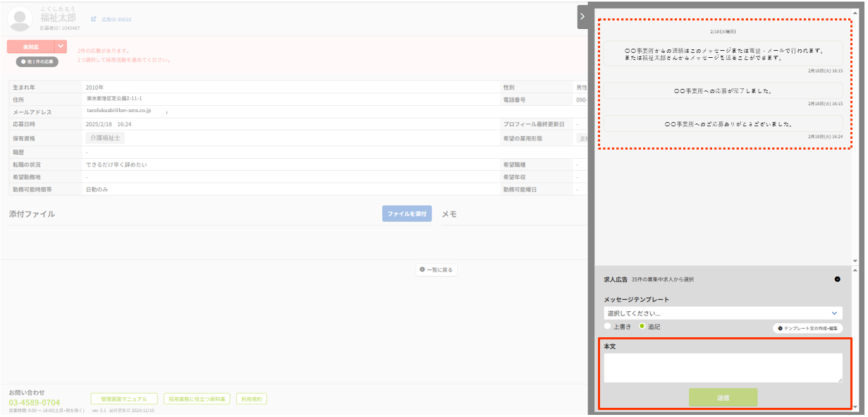Expand the 他1件の応募 pill

pos(37,61)
